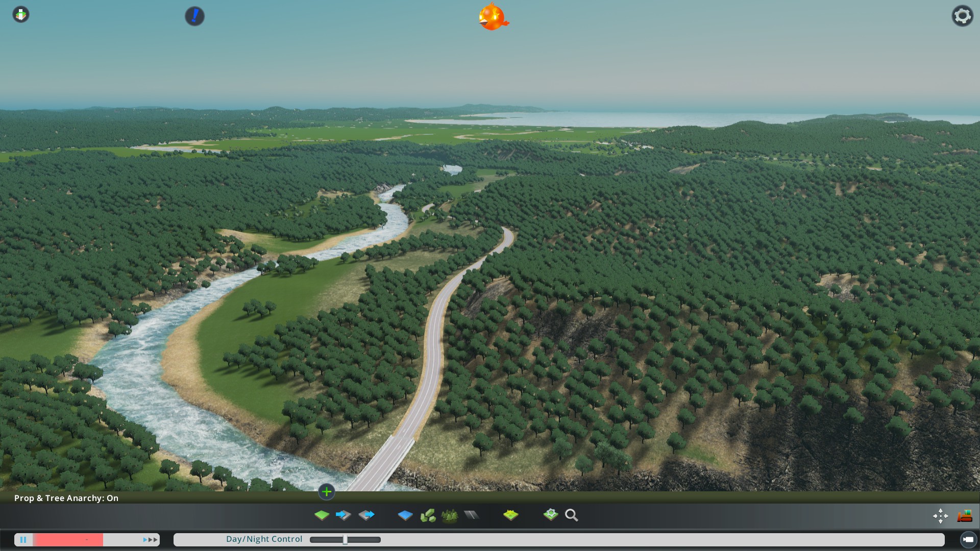Open the environment decoration tool

click(x=510, y=515)
